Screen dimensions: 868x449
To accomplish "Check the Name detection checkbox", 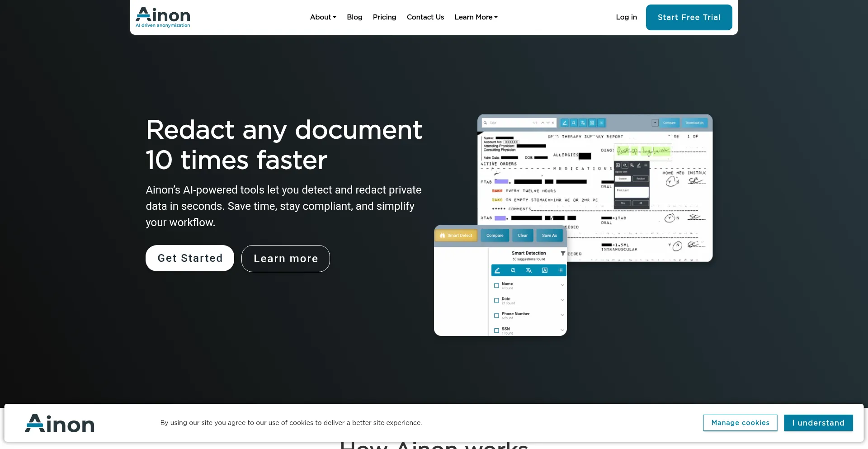I will pyautogui.click(x=496, y=286).
